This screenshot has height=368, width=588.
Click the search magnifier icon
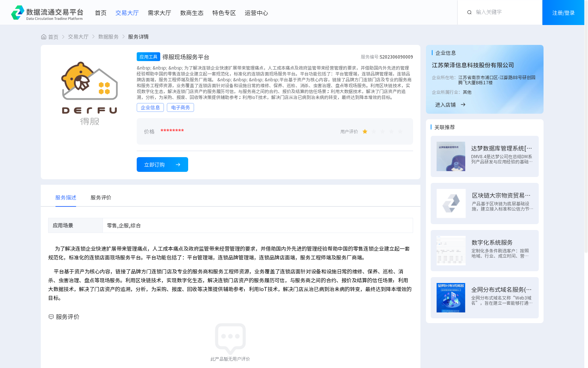(469, 13)
